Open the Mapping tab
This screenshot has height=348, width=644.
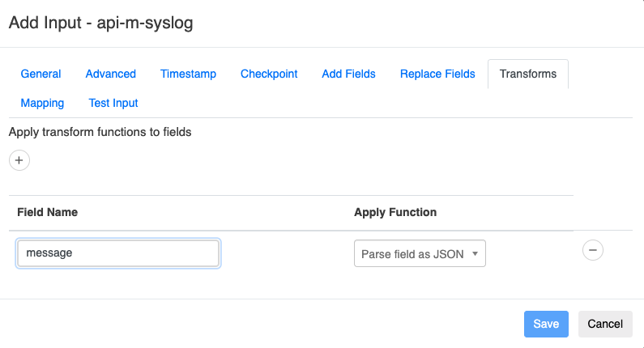[x=42, y=103]
